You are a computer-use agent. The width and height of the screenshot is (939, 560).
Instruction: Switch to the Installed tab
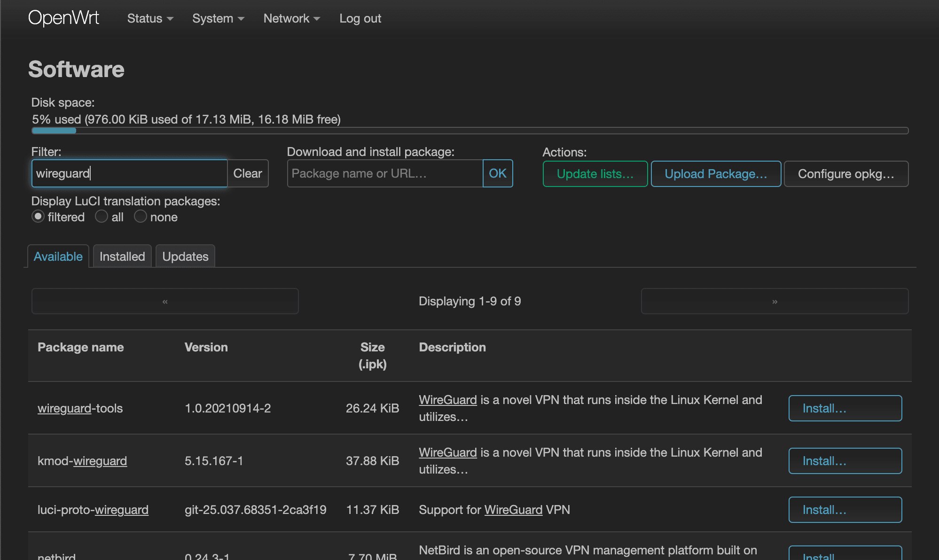[x=122, y=256]
